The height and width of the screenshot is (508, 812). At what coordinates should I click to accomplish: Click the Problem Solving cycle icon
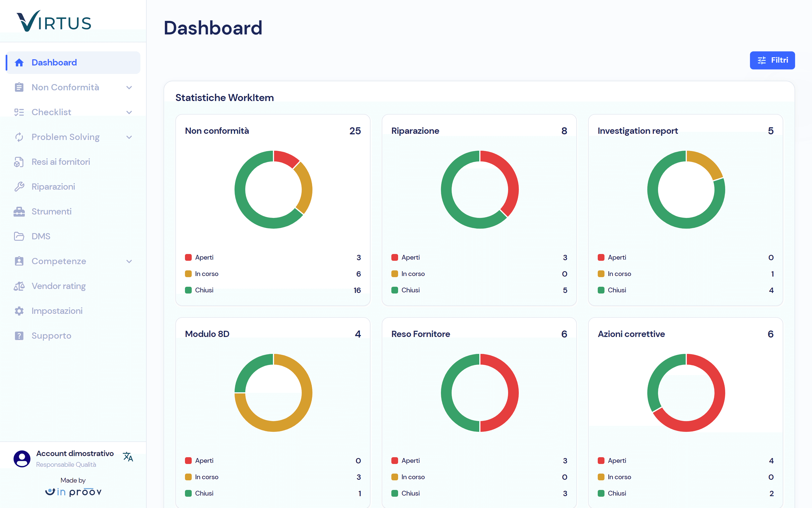pyautogui.click(x=19, y=137)
